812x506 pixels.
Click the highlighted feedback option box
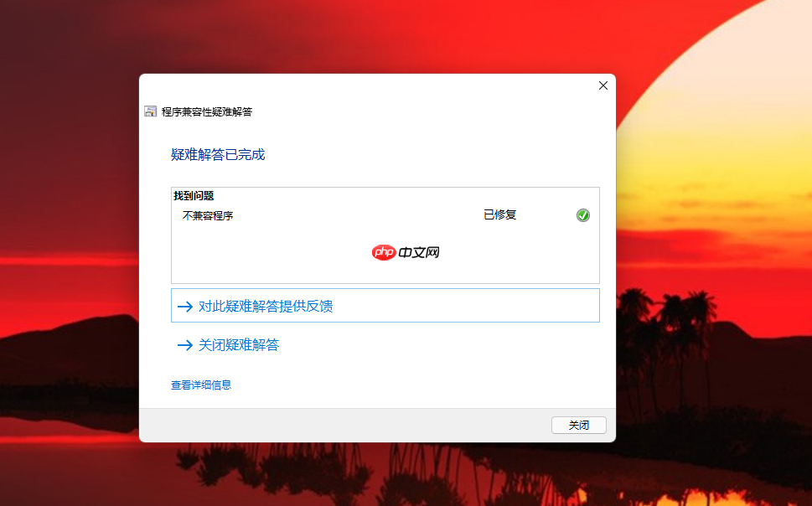[x=385, y=305]
